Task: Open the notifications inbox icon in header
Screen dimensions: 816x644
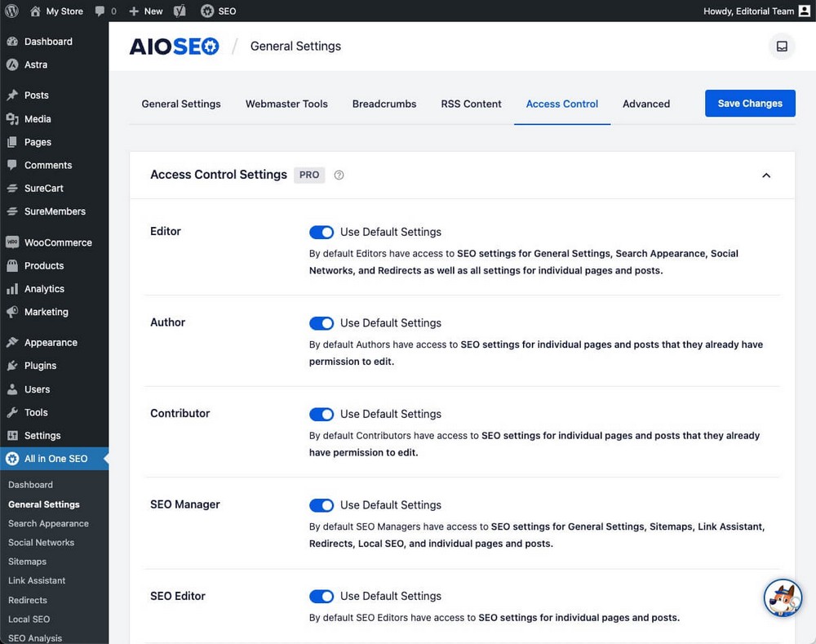Action: pyautogui.click(x=782, y=47)
